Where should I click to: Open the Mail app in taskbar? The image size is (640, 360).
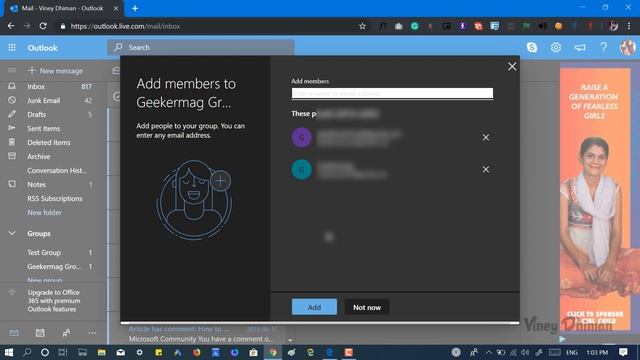pyautogui.click(x=120, y=352)
